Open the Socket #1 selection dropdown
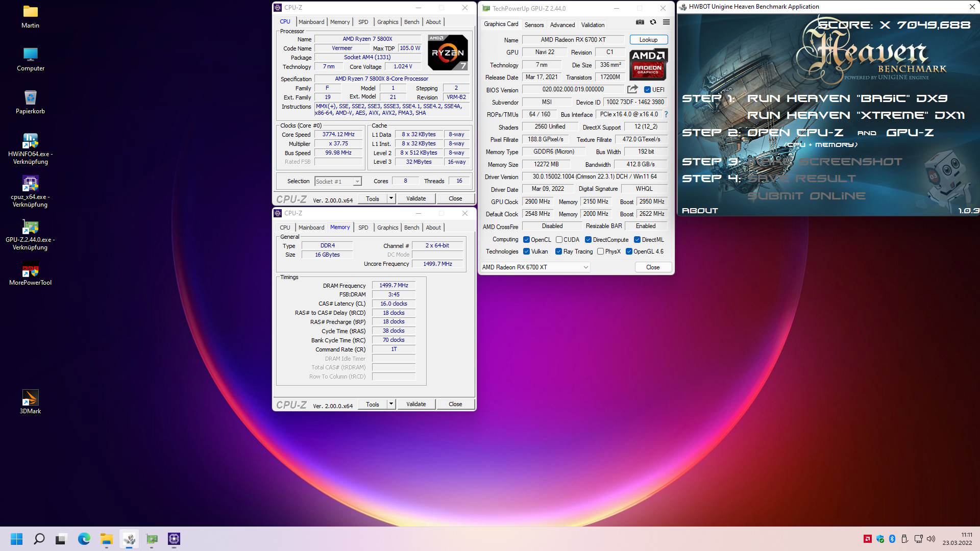The width and height of the screenshot is (980, 551). (338, 182)
